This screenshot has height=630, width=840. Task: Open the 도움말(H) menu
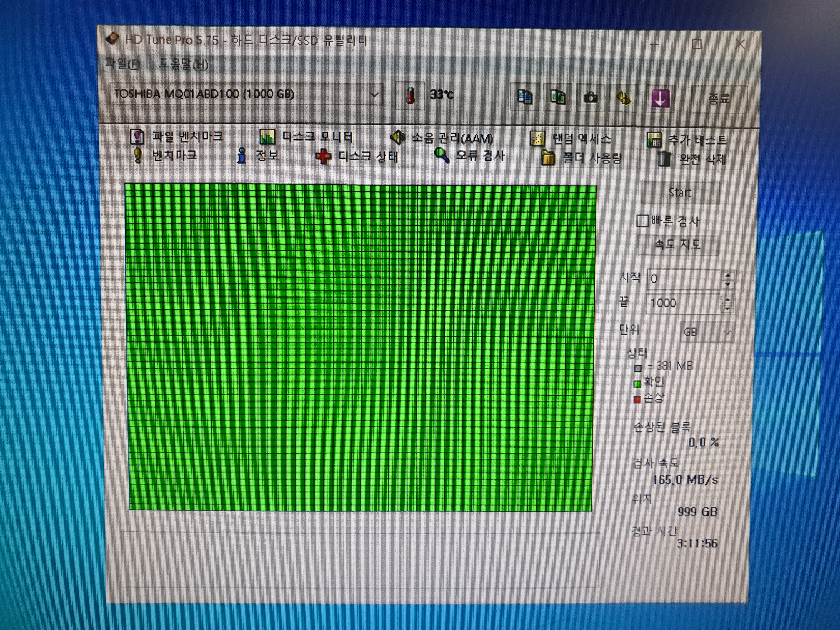[x=183, y=64]
